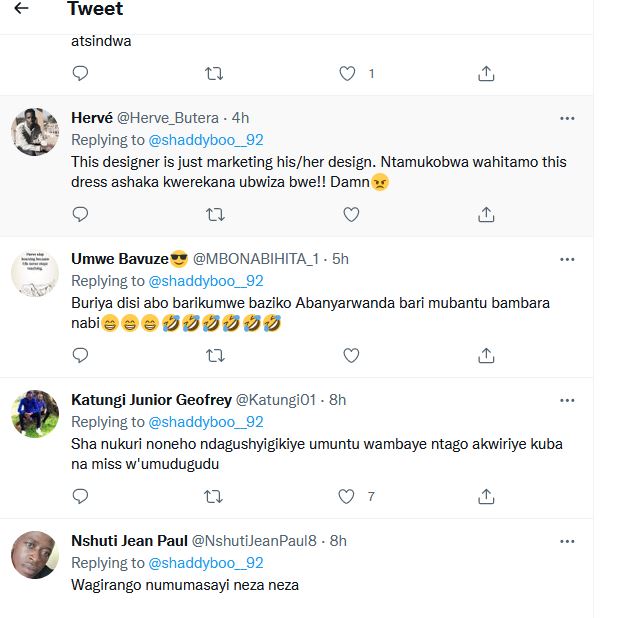Like Katungi Junior Geofrey's tweet with 7 likes
Viewport: 618px width, 618px height.
pos(347,496)
